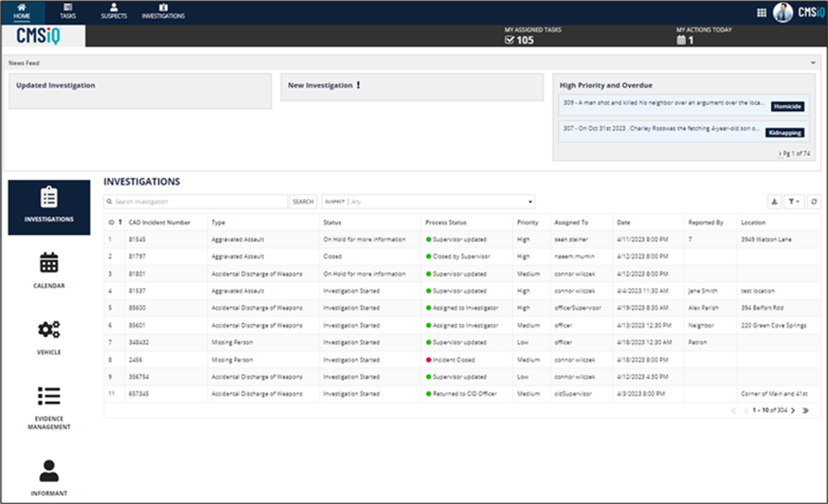Click CAD Incident Number column header
This screenshot has height=504, width=828.
coord(160,222)
